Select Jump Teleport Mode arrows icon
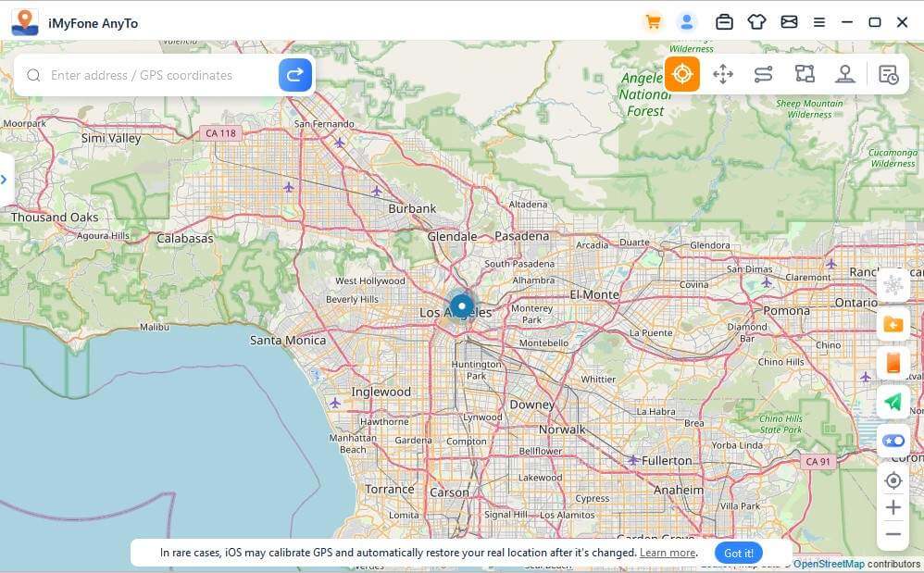 [723, 75]
